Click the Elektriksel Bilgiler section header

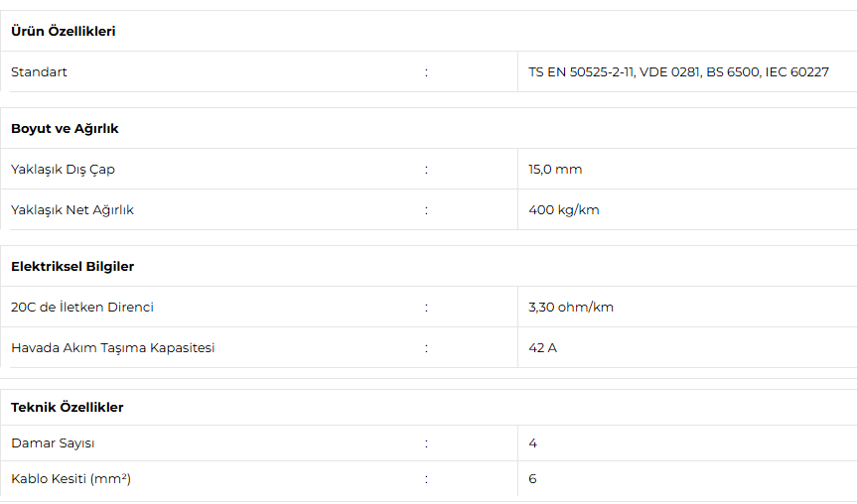pyautogui.click(x=72, y=267)
